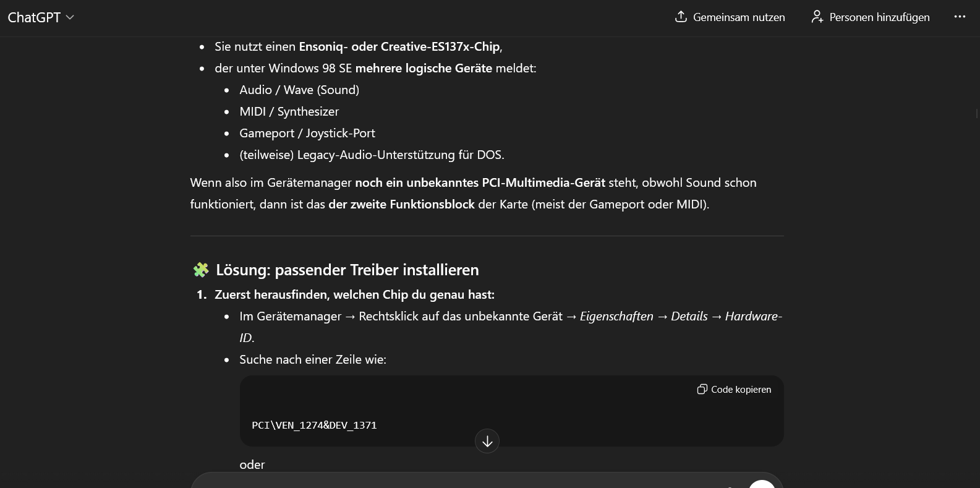Click the 'MIDI / Synthesizer' list item
The width and height of the screenshot is (980, 488).
(289, 111)
